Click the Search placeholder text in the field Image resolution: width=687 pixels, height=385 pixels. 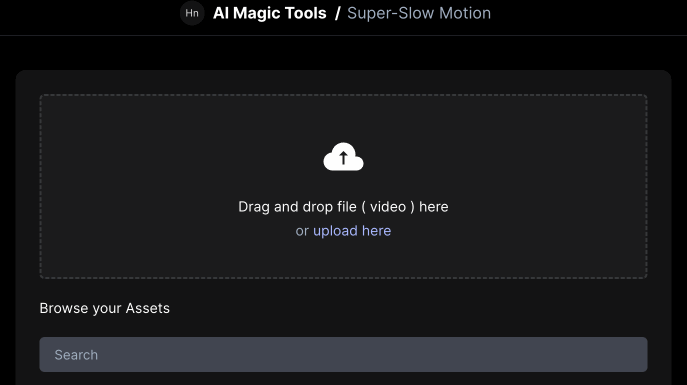pos(76,355)
